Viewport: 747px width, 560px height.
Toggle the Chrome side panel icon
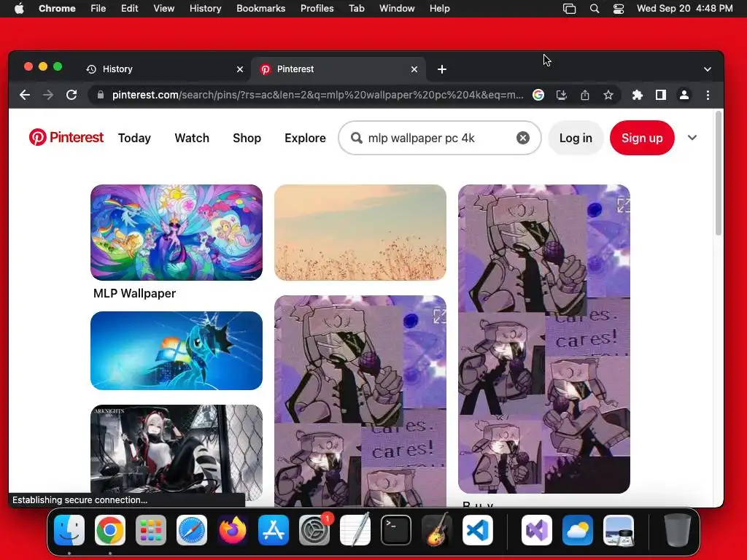tap(661, 95)
